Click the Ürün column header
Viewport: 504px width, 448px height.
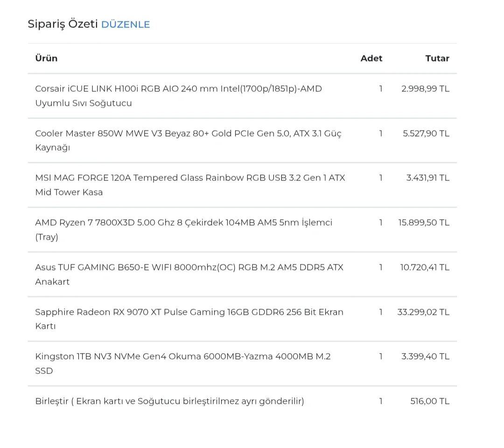(x=46, y=58)
